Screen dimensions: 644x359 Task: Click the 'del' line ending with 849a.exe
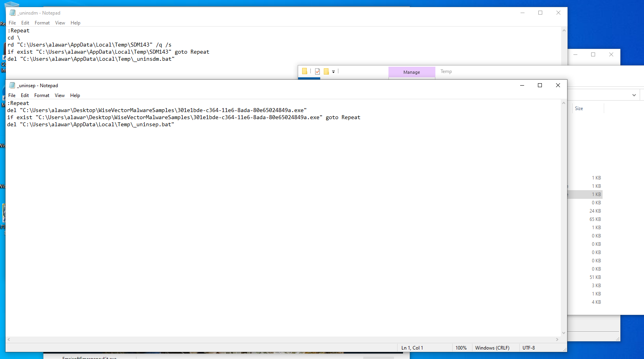[x=157, y=110]
